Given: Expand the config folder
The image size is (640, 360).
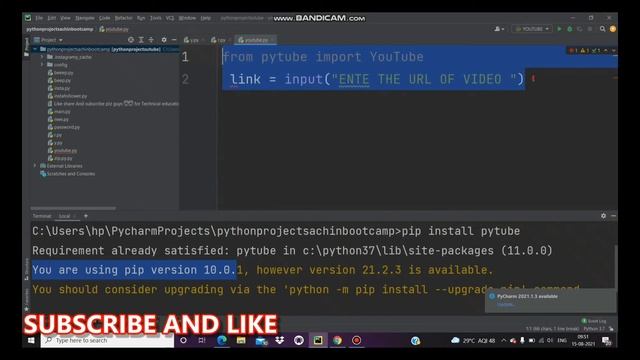Looking at the screenshot, I should coord(42,64).
